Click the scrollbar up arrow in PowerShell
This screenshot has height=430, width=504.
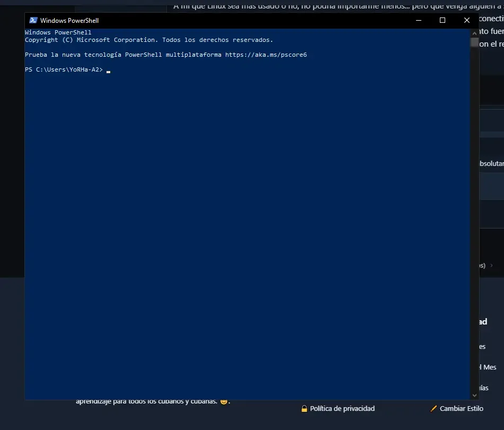pyautogui.click(x=474, y=33)
